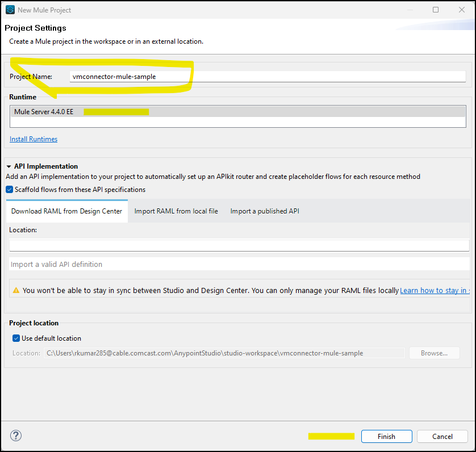Click the Install Runtimes link

pyautogui.click(x=34, y=139)
